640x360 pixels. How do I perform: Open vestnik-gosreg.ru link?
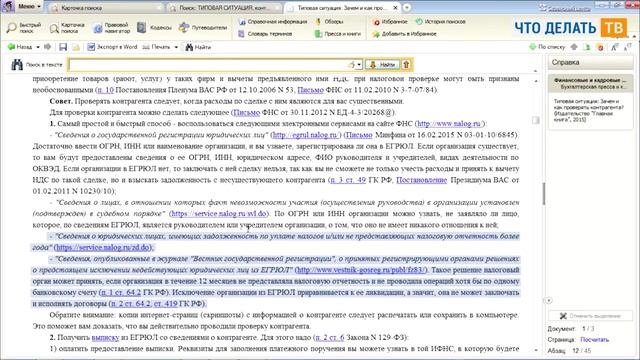click(x=361, y=270)
